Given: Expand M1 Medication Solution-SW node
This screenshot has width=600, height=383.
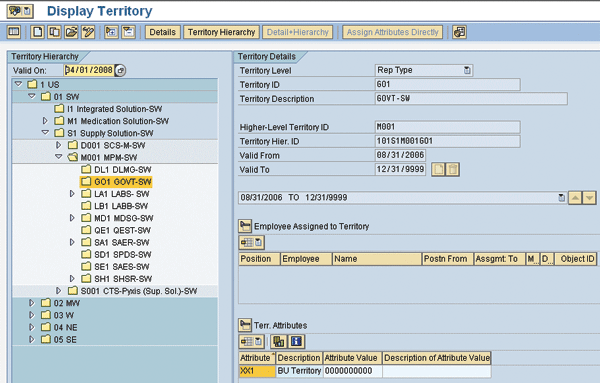Looking at the screenshot, I should (46, 121).
